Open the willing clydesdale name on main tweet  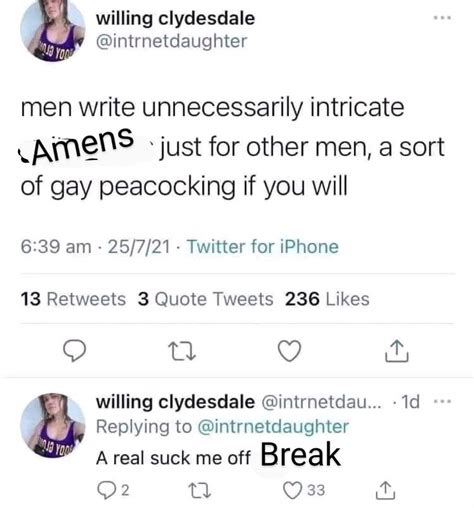(175, 19)
